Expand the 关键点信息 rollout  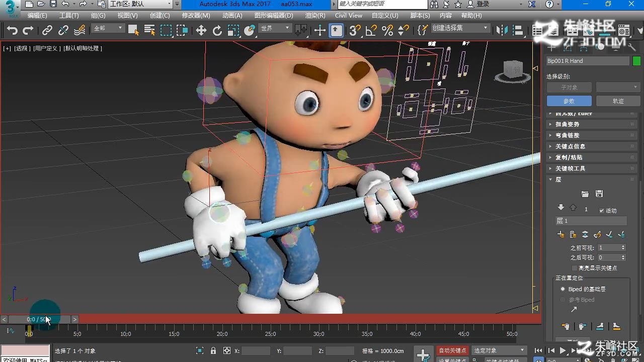(592, 146)
